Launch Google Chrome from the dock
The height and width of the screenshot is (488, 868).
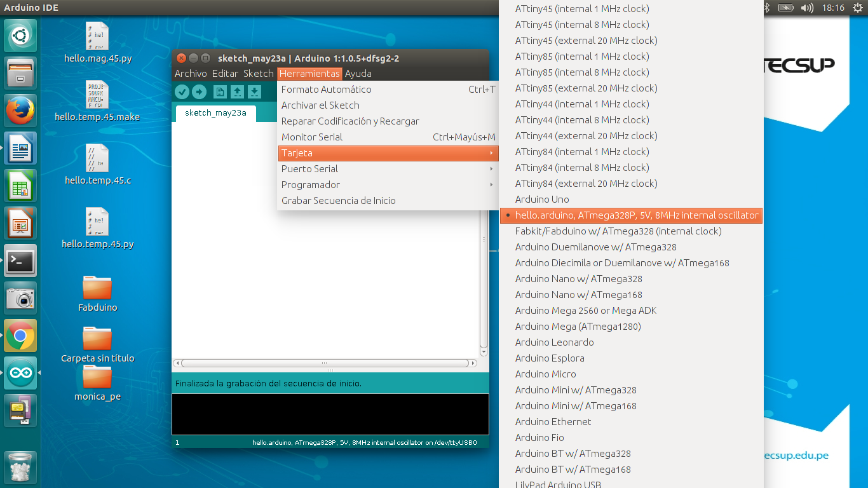point(20,335)
